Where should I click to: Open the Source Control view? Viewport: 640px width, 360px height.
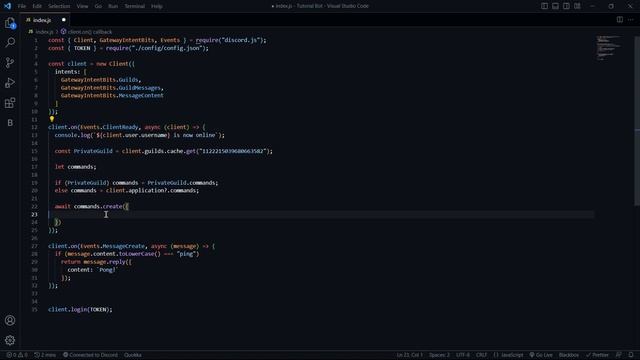click(10, 62)
